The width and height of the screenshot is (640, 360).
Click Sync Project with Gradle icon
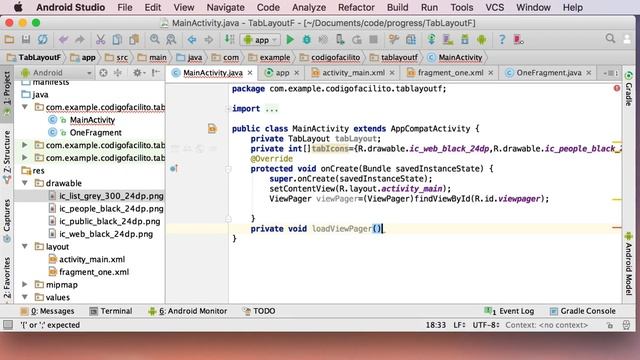(431, 40)
